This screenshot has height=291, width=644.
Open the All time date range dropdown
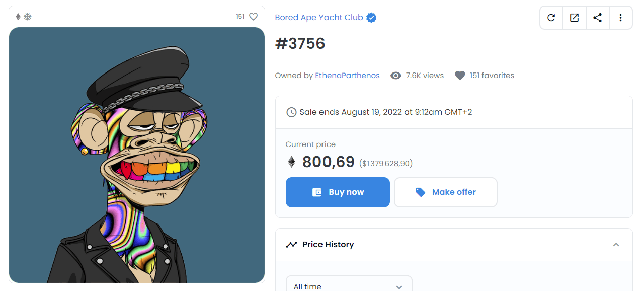348,286
